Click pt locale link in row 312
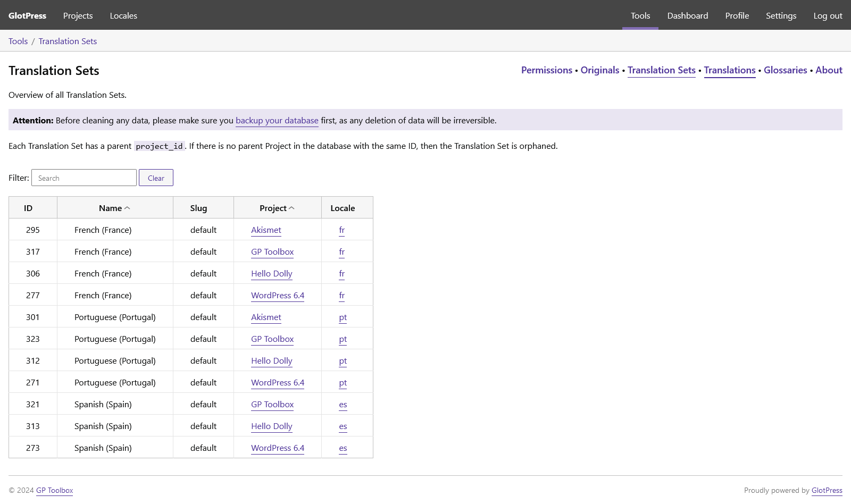The height and width of the screenshot is (504, 851). pos(343,361)
